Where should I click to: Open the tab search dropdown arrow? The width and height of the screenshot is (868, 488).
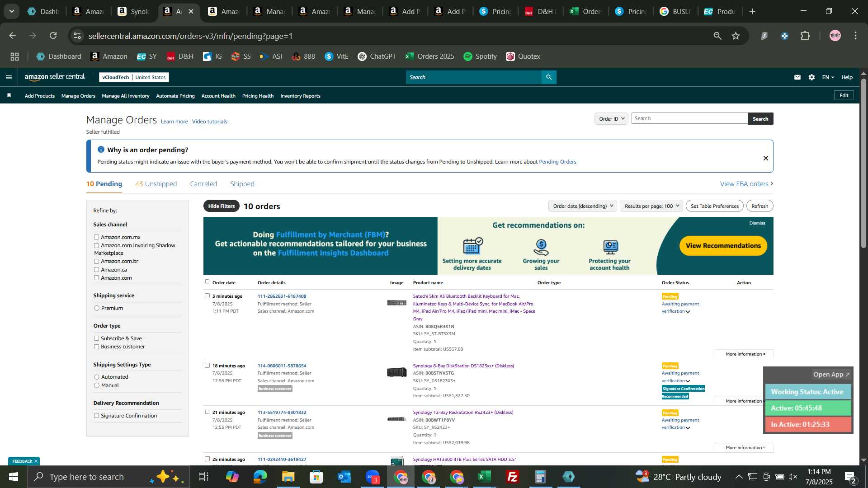(x=11, y=11)
